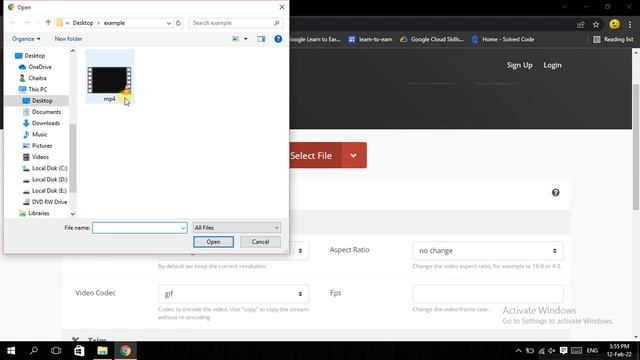Open Libraries in navigation pane
Viewport: 640px width, 360px height.
(x=39, y=213)
